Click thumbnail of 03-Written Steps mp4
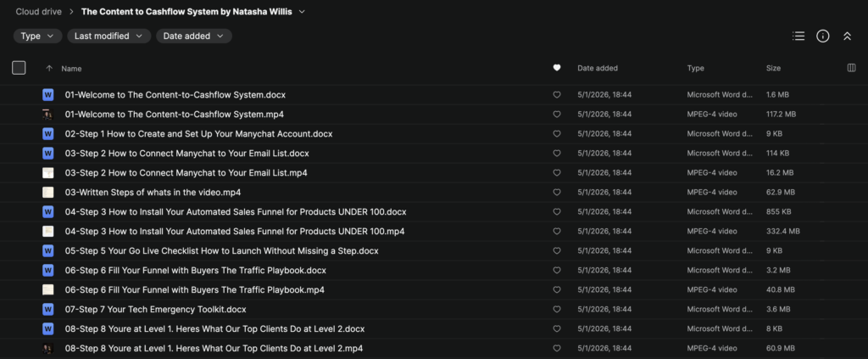 click(x=48, y=193)
